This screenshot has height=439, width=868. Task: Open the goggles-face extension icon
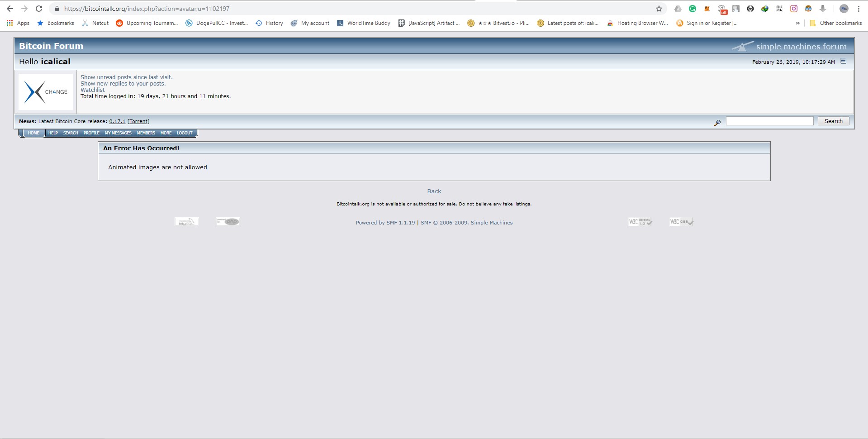[x=808, y=9]
